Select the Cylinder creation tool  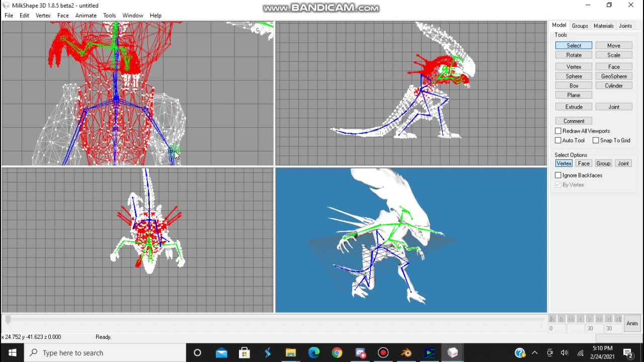coord(613,85)
